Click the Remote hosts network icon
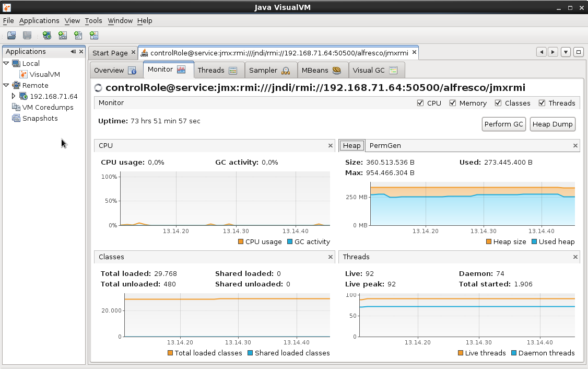Viewport: 588px width, 369px height. (16, 85)
